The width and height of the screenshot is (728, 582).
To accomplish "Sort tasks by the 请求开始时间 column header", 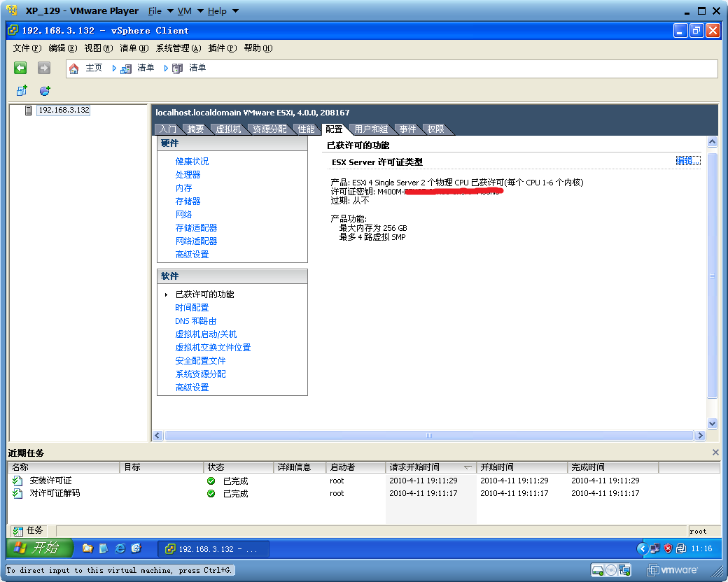I will 431,467.
